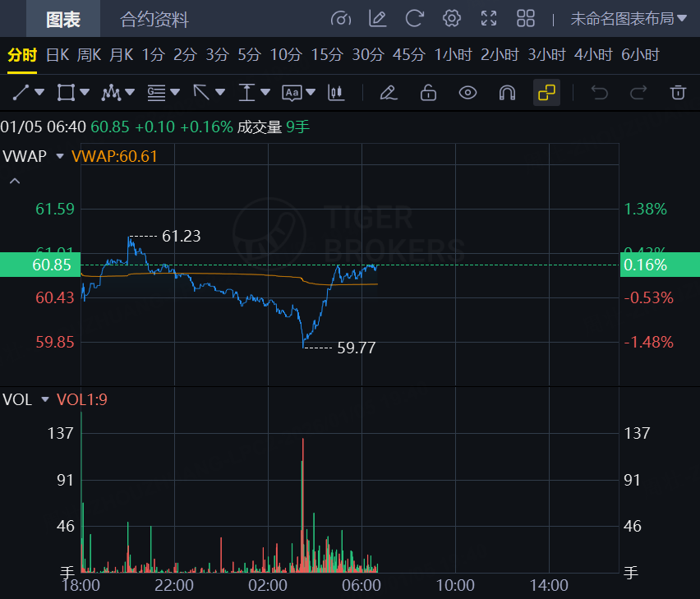
Task: Click the refresh chart icon
Action: coord(414,18)
